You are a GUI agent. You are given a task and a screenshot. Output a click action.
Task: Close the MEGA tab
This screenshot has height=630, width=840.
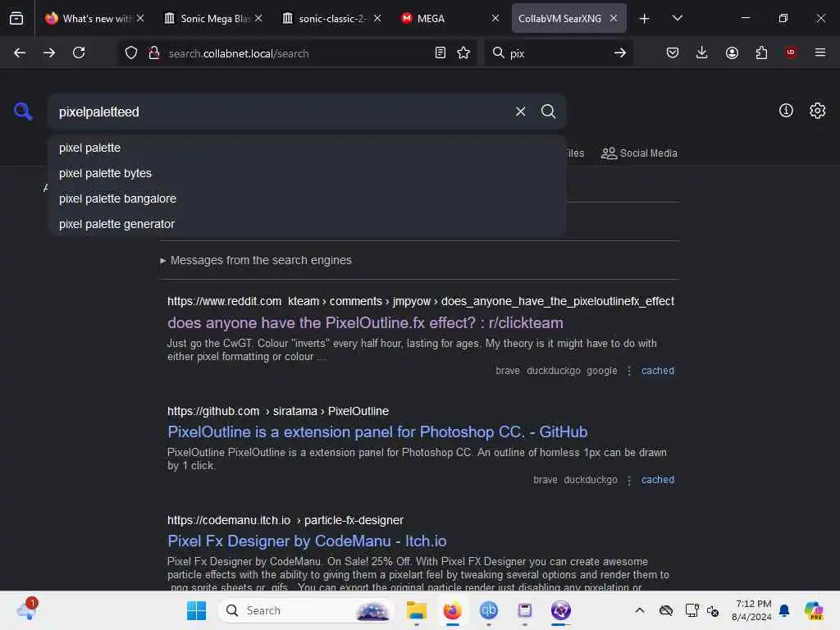495,19
